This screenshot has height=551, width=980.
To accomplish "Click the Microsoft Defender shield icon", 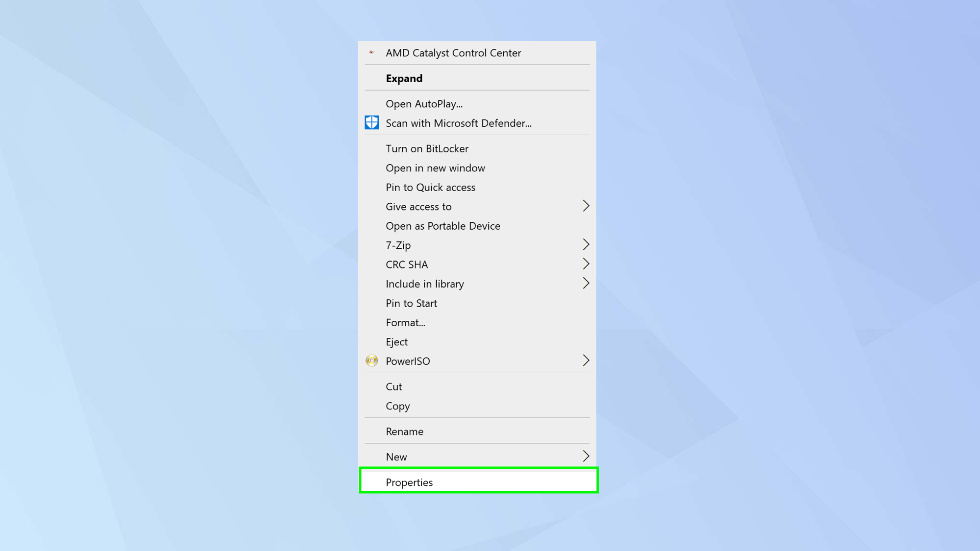I will (x=371, y=122).
